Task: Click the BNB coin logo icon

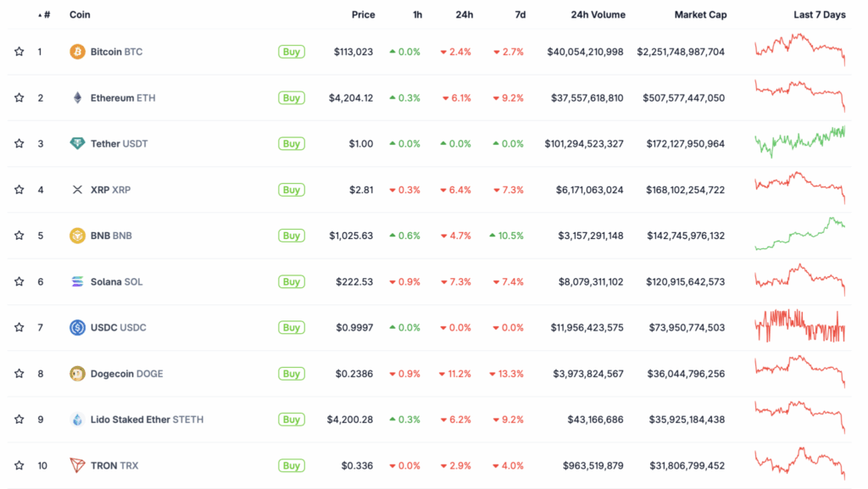Action: click(x=77, y=236)
